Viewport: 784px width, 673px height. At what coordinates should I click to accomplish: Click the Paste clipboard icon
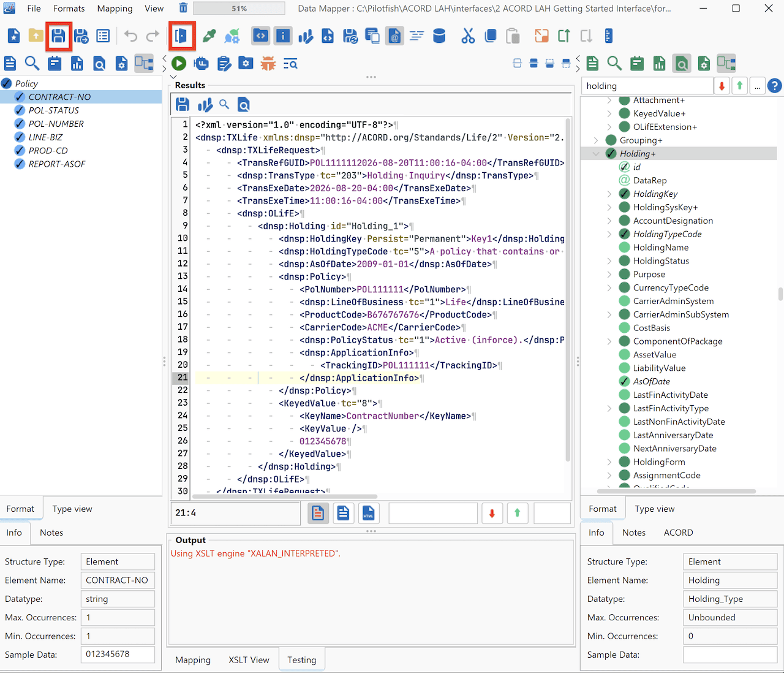click(x=513, y=36)
